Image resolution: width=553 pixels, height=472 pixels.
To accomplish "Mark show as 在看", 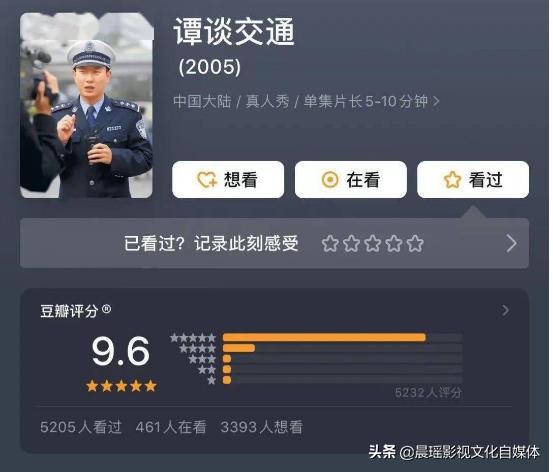I will point(351,180).
